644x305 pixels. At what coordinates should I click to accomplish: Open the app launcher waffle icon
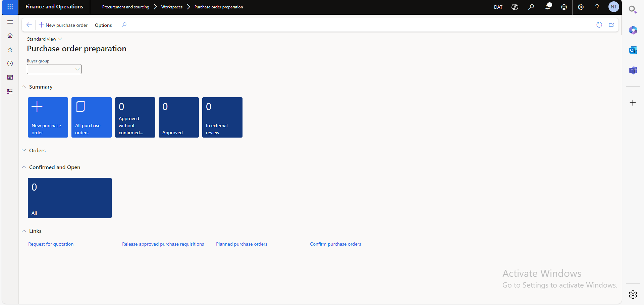pyautogui.click(x=10, y=7)
